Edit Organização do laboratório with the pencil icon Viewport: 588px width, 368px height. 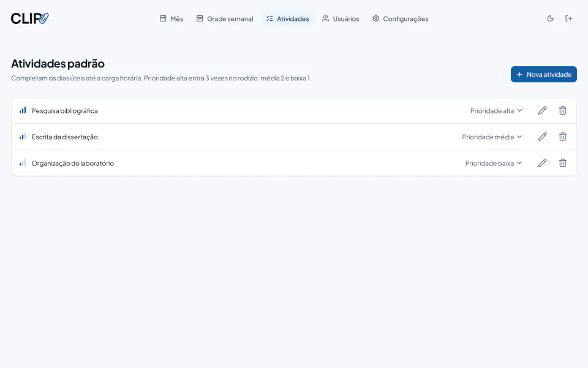tap(542, 163)
